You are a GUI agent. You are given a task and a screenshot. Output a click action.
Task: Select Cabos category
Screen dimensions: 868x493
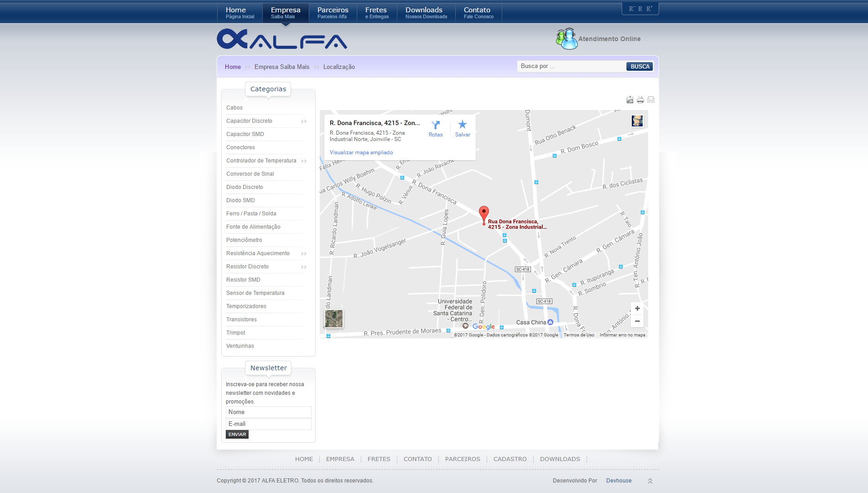point(234,108)
